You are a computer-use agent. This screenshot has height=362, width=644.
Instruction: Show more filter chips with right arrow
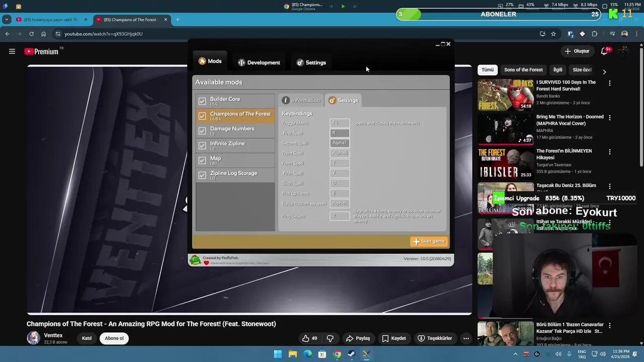point(604,72)
